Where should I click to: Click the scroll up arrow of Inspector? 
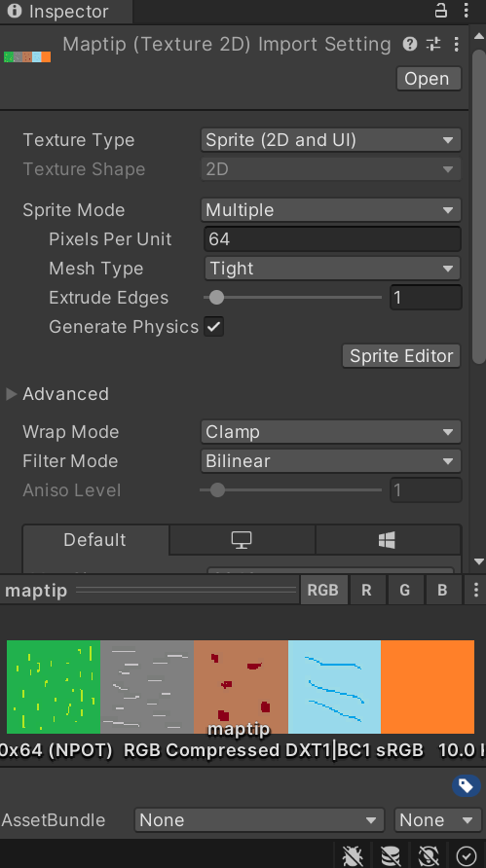479,37
